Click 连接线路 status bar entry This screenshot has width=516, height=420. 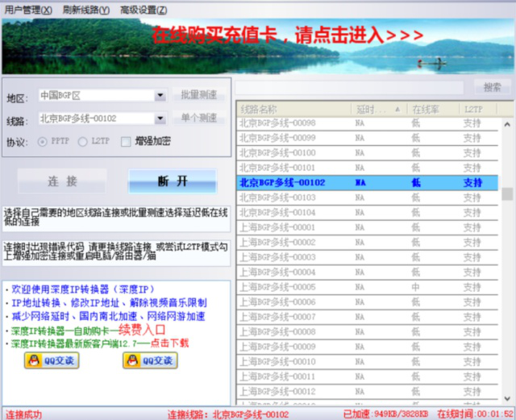coord(228,414)
